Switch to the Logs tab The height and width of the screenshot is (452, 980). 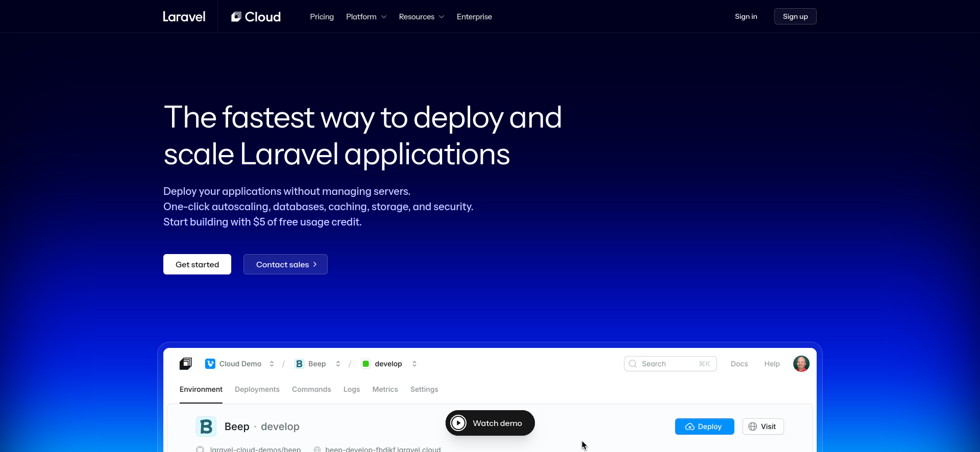click(352, 389)
